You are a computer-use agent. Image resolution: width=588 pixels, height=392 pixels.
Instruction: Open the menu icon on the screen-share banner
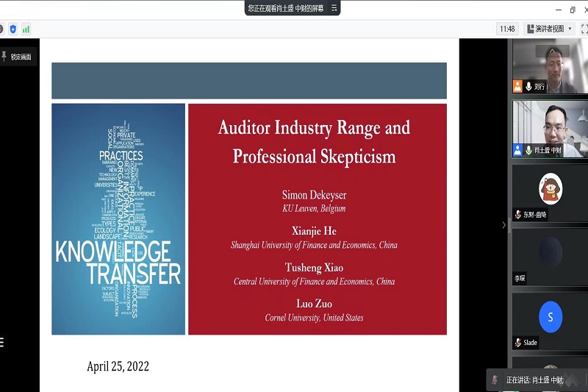pos(334,8)
